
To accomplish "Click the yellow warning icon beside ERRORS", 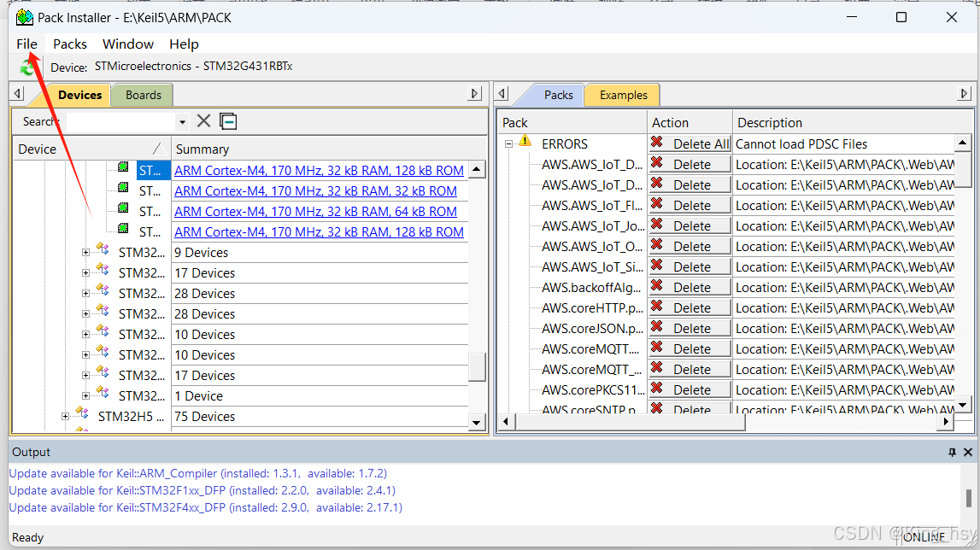I will [525, 142].
